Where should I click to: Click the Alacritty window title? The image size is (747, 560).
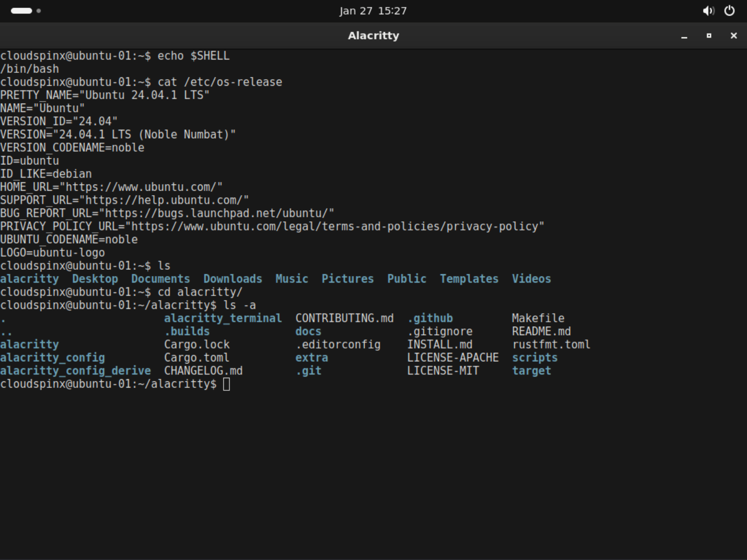click(373, 36)
